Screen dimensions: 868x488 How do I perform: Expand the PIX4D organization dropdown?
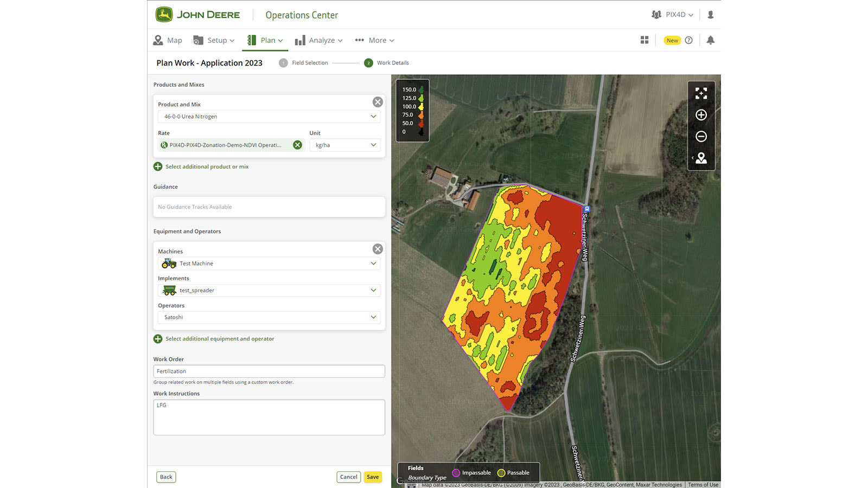(x=676, y=15)
